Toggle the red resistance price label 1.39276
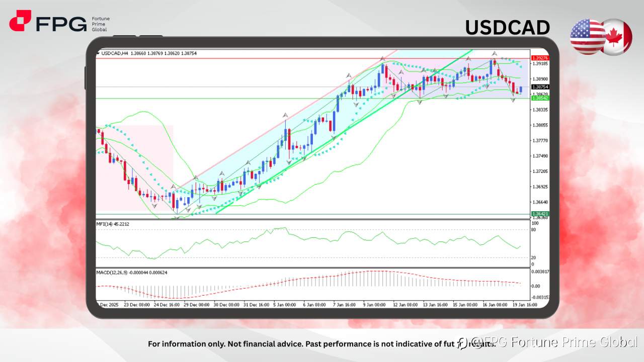This screenshot has height=362, width=644. (x=539, y=58)
